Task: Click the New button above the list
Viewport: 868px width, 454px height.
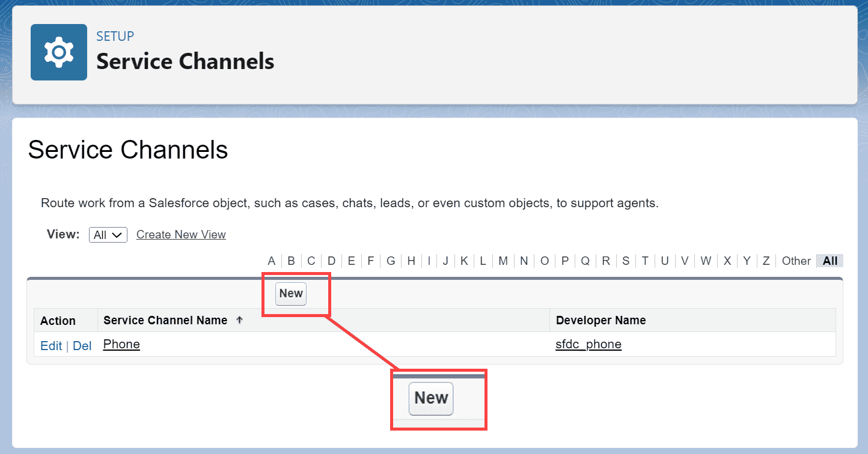Action: pos(290,293)
